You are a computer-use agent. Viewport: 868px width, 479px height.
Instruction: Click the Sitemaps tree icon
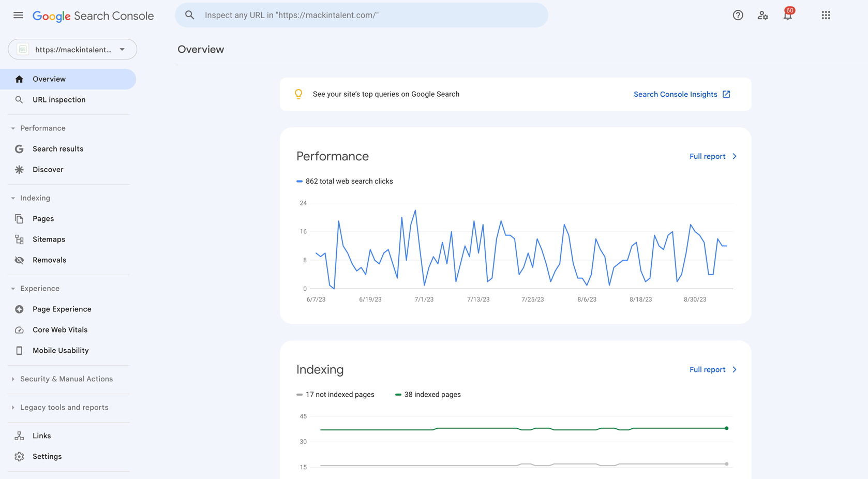(x=19, y=239)
